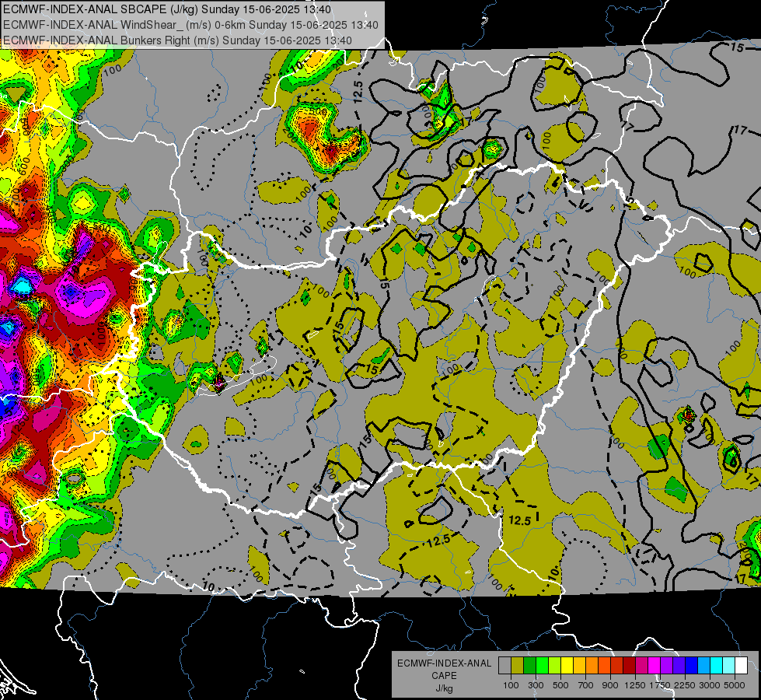761x700 pixels.
Task: Select the white swatch ending the legend
Action: pos(741,666)
